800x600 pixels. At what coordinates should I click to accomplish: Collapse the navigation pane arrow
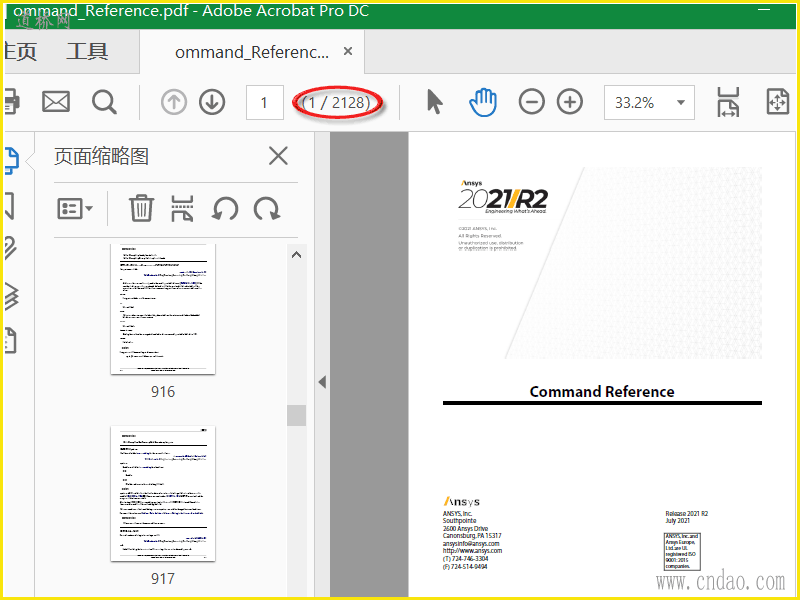click(322, 382)
